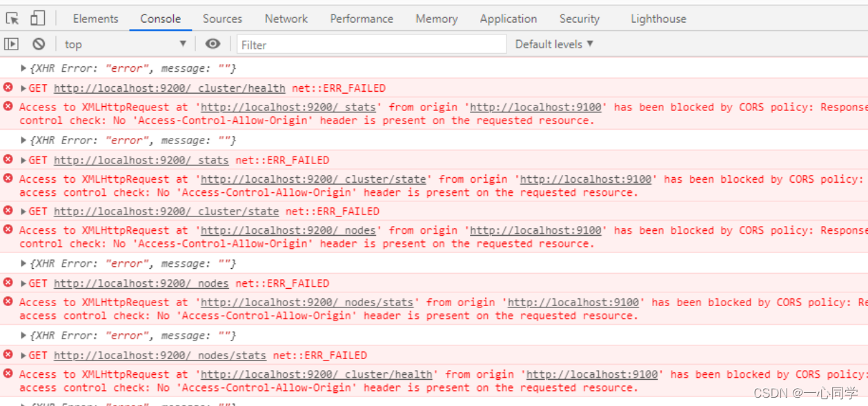Screen dimensions: 868x406
Task: Show the console sidebar icon
Action: coord(12,44)
